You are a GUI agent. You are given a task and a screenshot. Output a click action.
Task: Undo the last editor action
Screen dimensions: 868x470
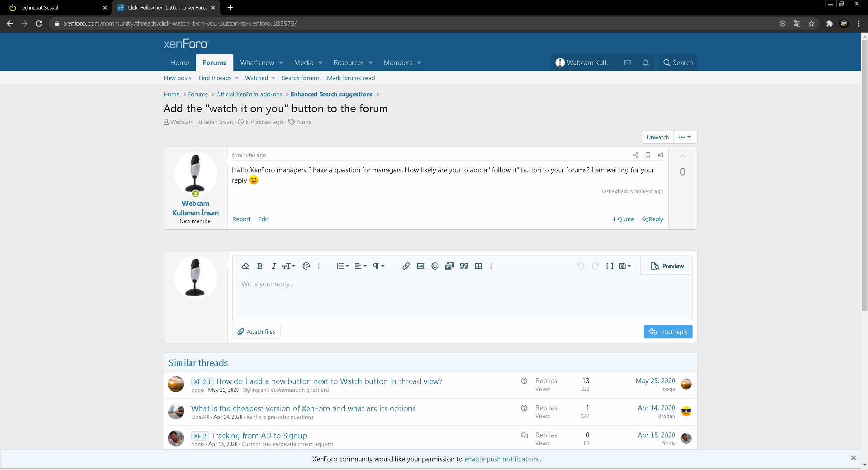point(581,266)
